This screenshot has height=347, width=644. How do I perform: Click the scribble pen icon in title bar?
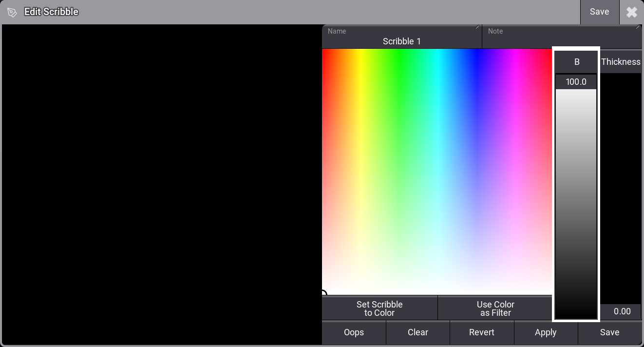pos(12,12)
